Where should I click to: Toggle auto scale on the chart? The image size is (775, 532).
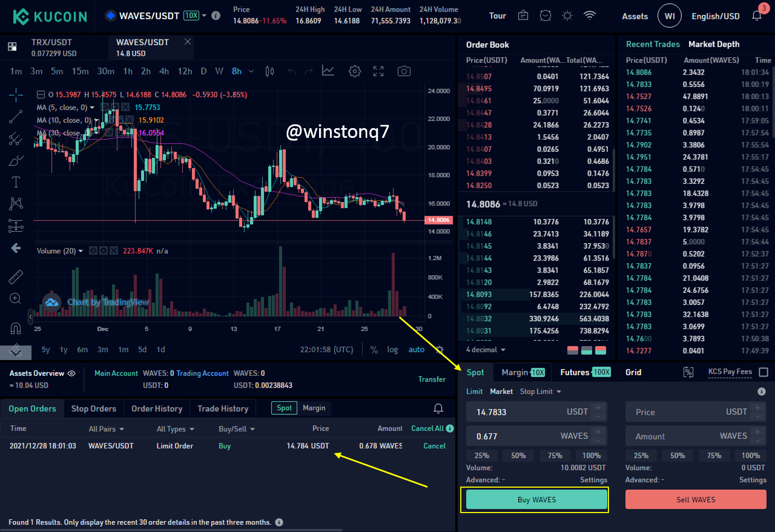coord(416,350)
